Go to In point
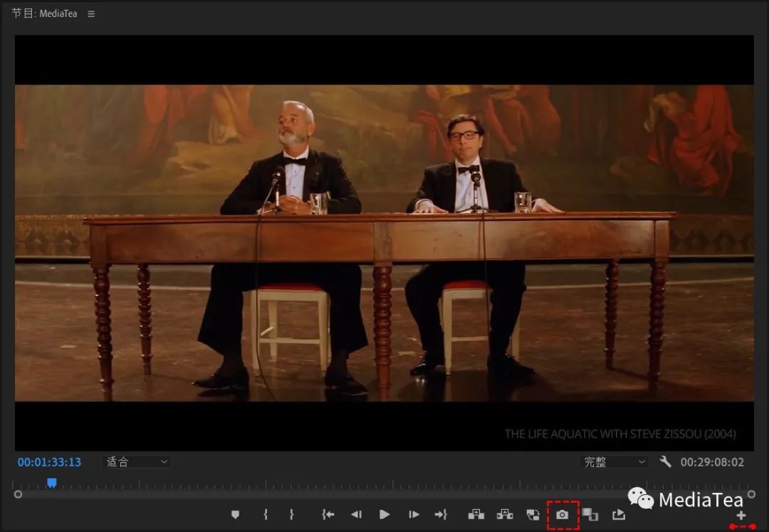The image size is (769, 532). point(328,514)
